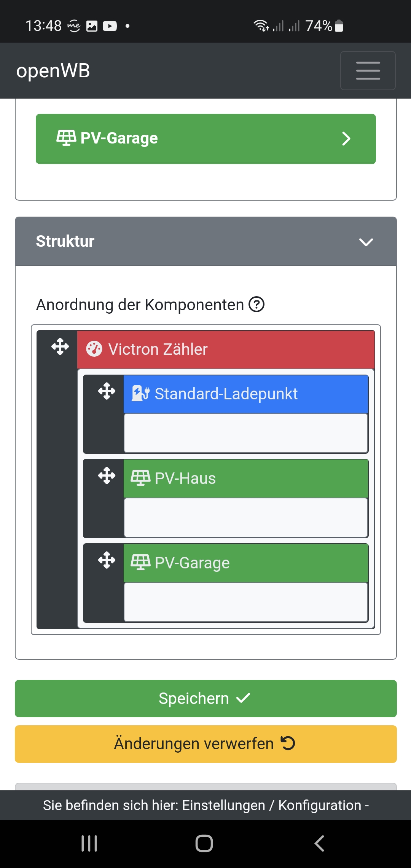This screenshot has height=868, width=411.
Task: Click the openWB brand title
Action: pos(53,71)
